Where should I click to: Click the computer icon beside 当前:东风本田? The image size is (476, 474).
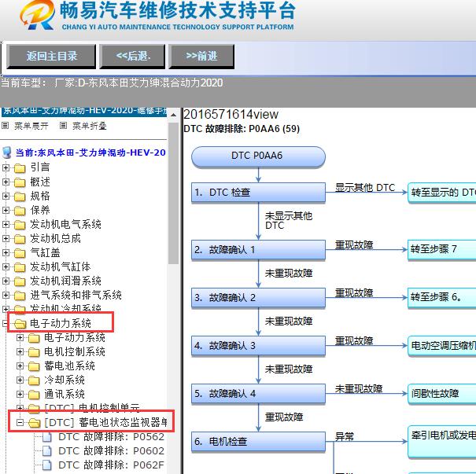pos(6,152)
